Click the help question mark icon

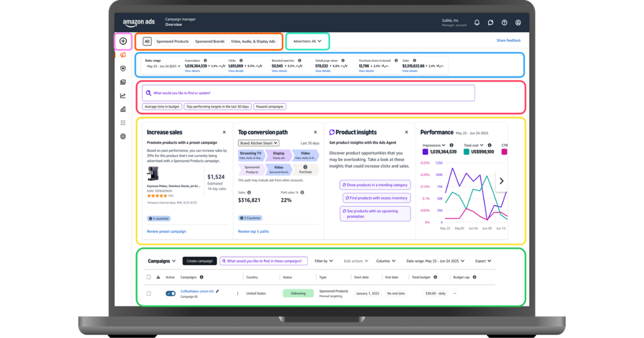click(x=504, y=23)
